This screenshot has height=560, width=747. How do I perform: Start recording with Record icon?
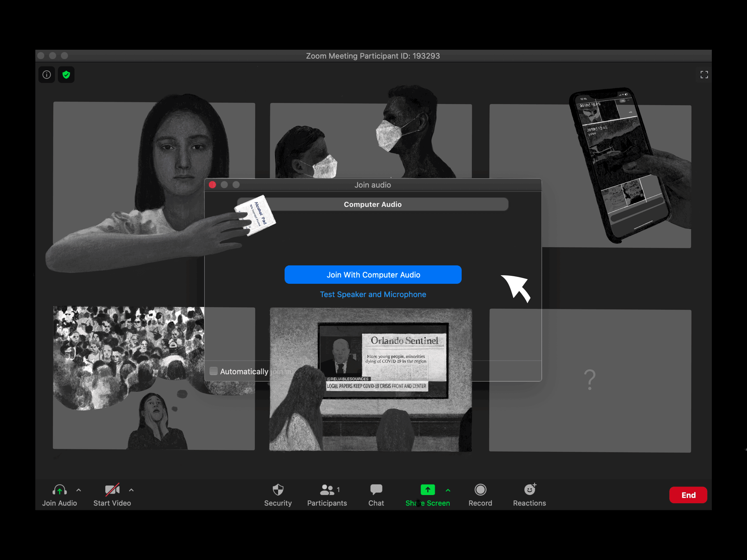point(480,490)
